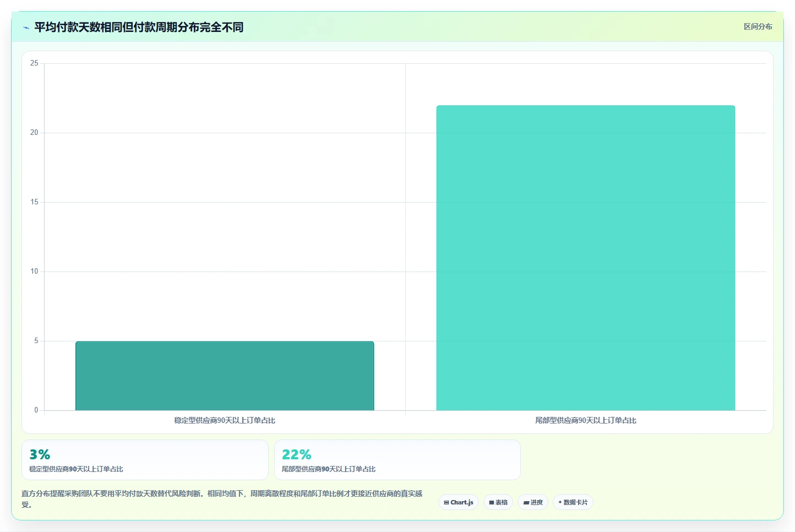The height and width of the screenshot is (532, 795).
Task: Click the dark teal 稳定型供应商 bar
Action: 225,376
